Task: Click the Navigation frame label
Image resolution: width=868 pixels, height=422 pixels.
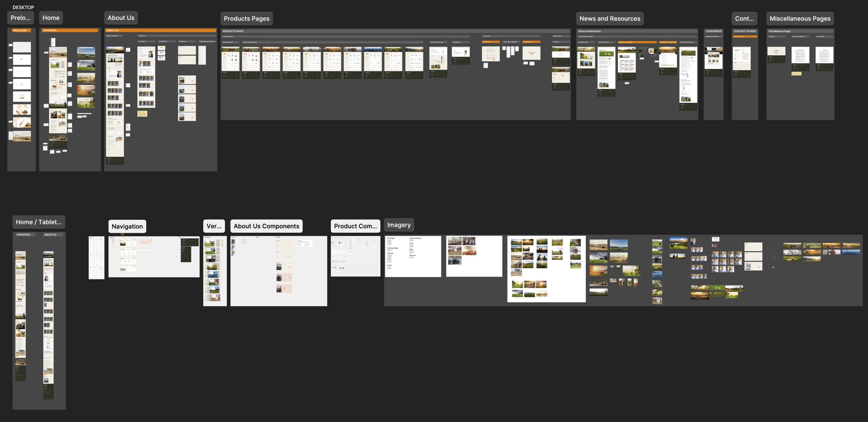Action: pyautogui.click(x=127, y=226)
